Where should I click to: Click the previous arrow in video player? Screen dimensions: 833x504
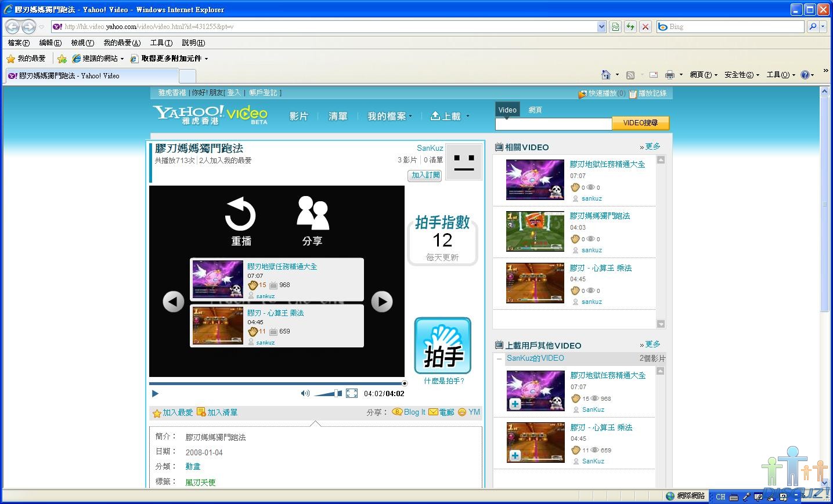[x=174, y=302]
